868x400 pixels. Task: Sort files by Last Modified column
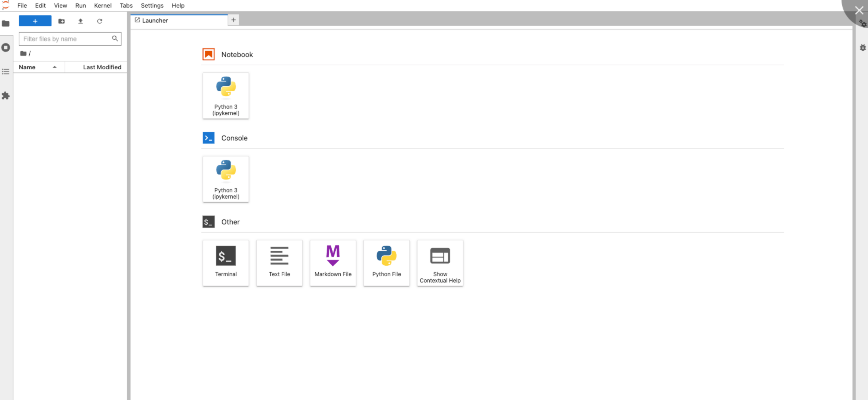point(102,67)
